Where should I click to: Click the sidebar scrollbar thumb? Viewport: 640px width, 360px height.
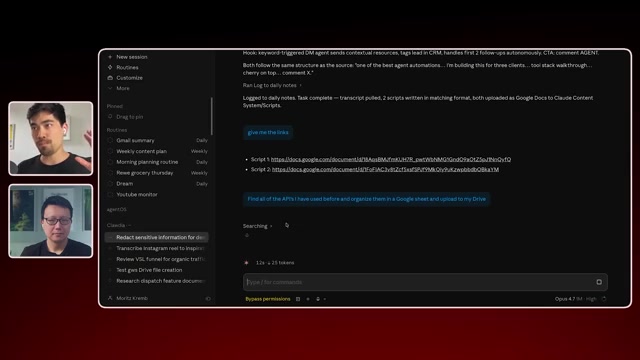point(211,116)
